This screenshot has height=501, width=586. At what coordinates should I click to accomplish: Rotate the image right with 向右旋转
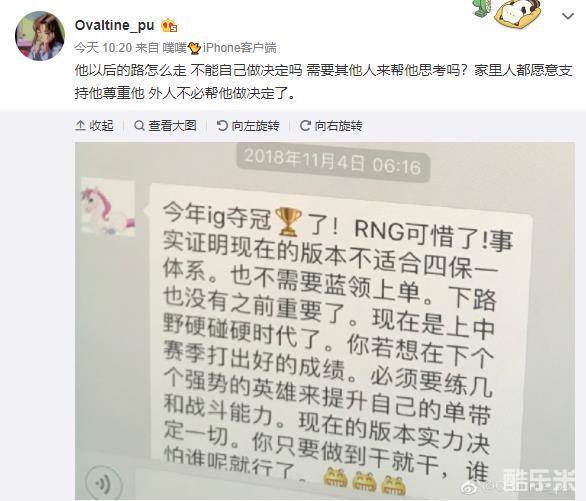331,126
